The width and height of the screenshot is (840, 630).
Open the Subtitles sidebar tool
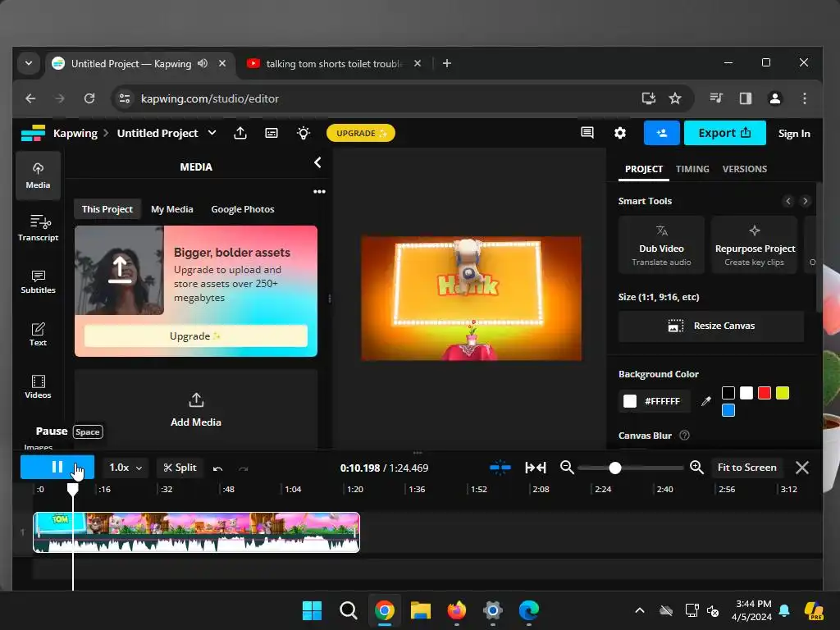pyautogui.click(x=38, y=282)
